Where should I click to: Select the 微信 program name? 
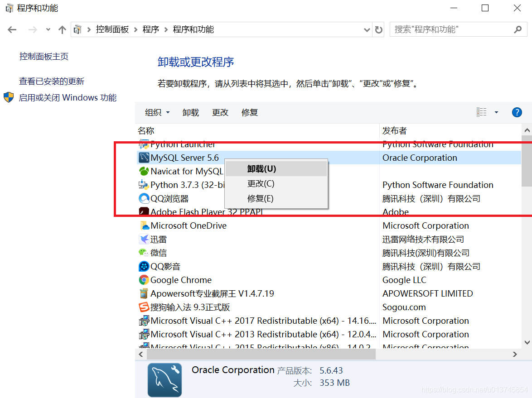pos(159,253)
